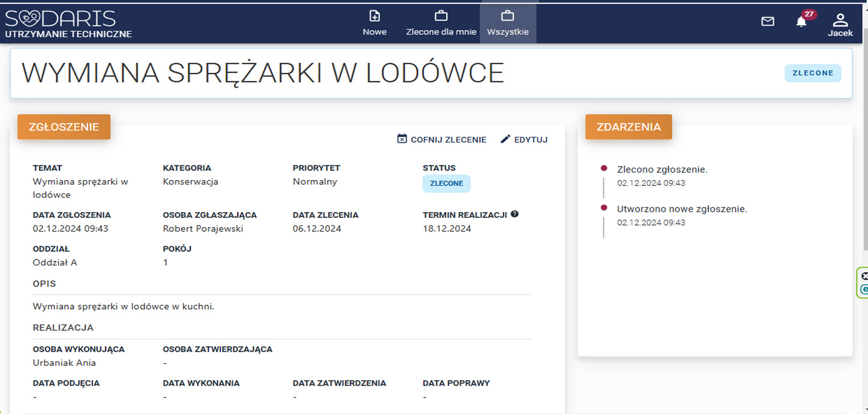Click the Zlecone status chip under Status

(446, 184)
